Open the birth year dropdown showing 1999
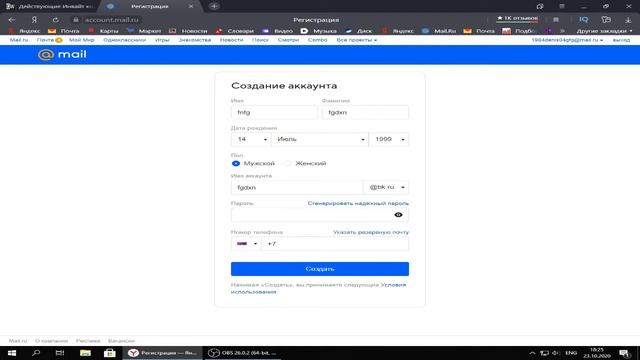This screenshot has height=360, width=640. coord(389,139)
